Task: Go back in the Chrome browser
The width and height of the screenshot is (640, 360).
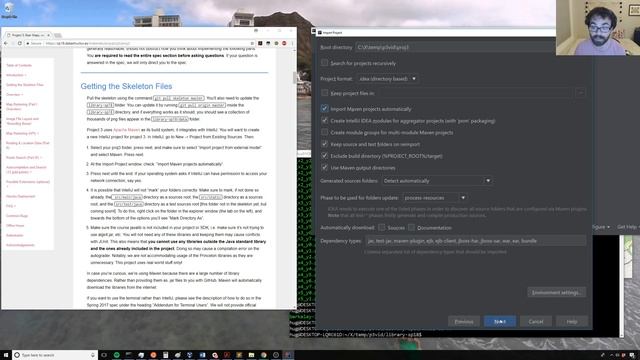Action: (x=6, y=43)
